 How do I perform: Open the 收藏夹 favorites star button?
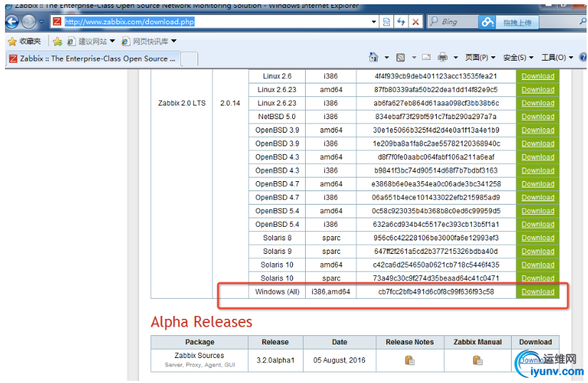24,41
